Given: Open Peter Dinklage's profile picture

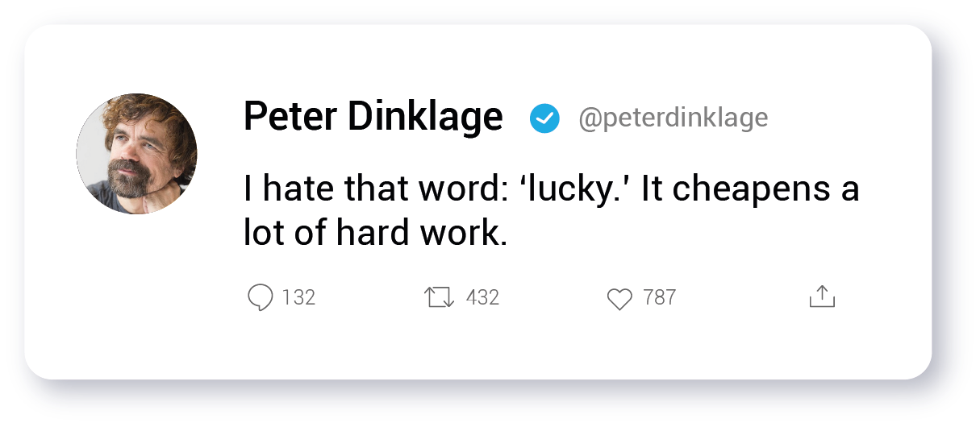Looking at the screenshot, I should point(136,154).
